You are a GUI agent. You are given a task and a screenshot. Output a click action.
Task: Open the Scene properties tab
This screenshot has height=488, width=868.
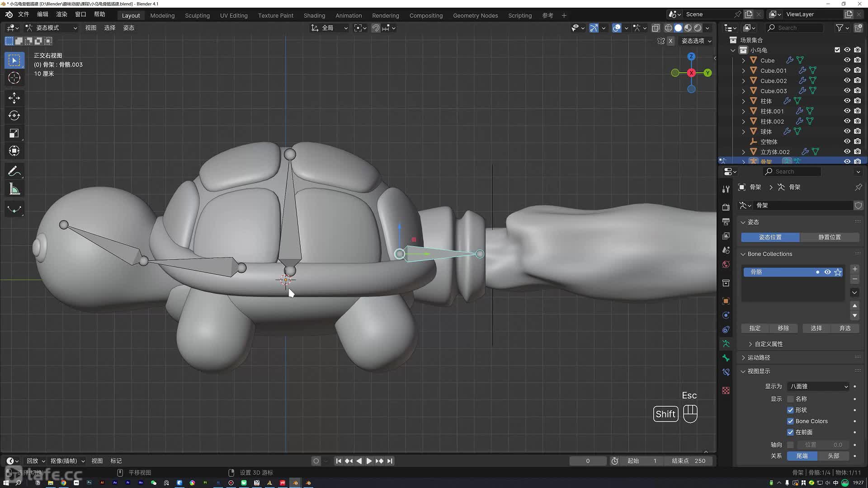[726, 250]
